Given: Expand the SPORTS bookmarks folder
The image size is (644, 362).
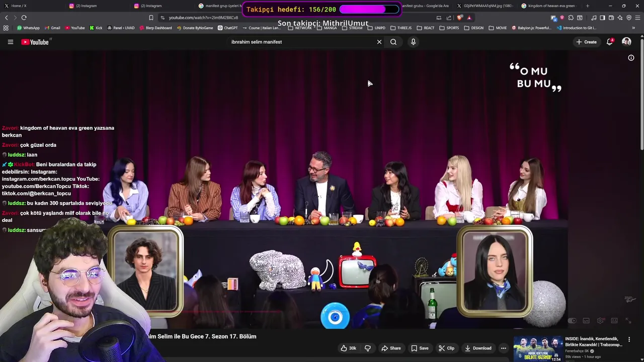Looking at the screenshot, I should 449,28.
